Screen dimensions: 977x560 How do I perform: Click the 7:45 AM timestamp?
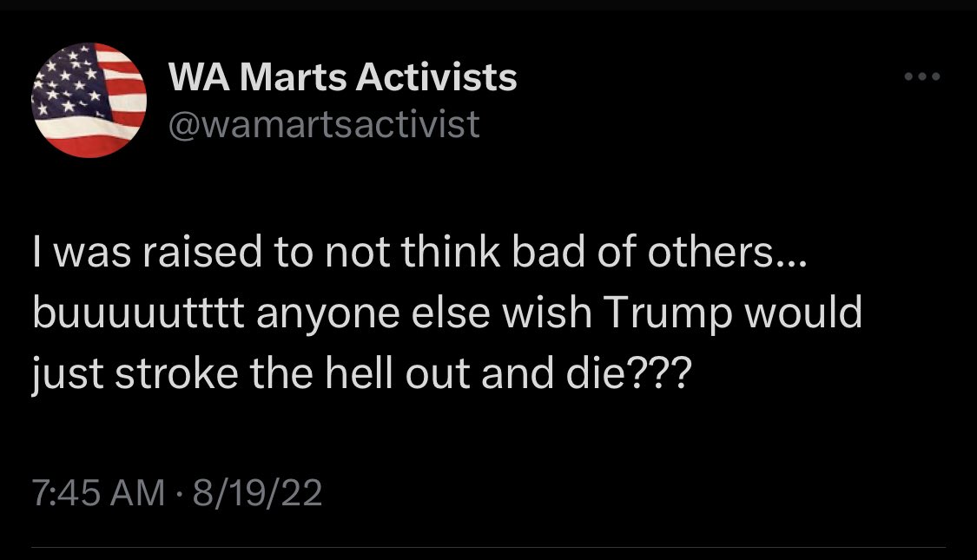click(x=97, y=494)
